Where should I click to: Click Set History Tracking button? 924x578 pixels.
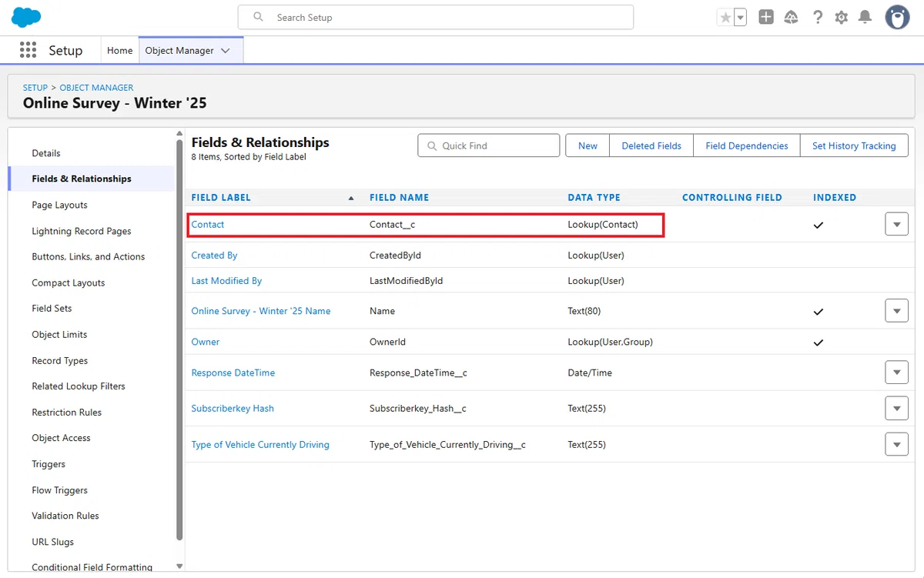coord(854,145)
